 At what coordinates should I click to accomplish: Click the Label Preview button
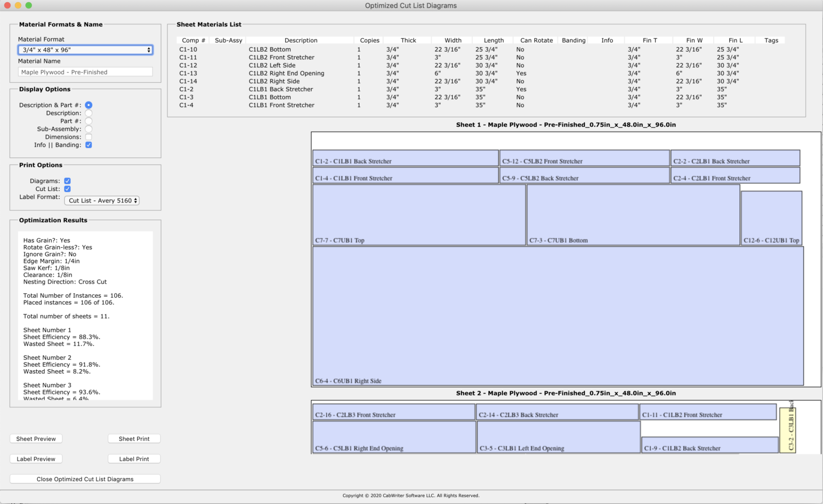[36, 458]
